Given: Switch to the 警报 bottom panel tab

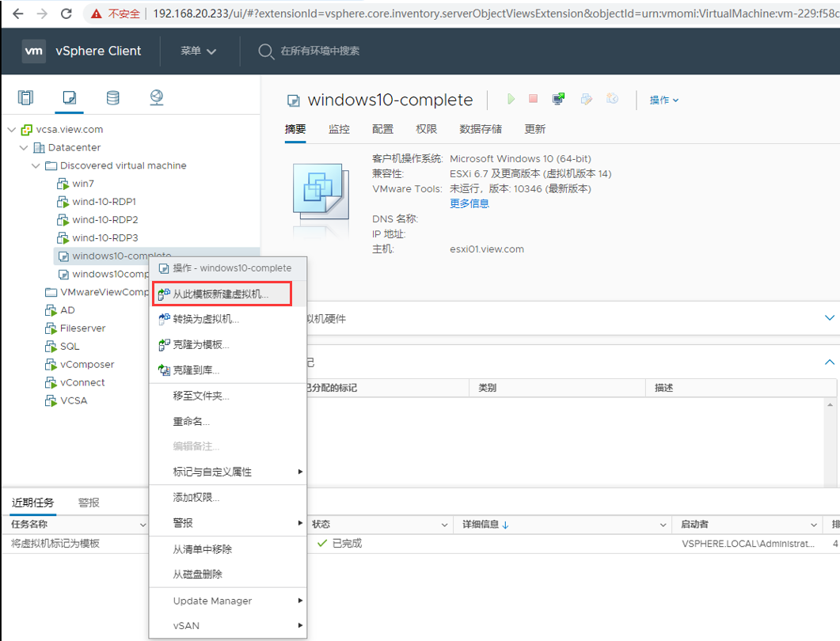Looking at the screenshot, I should [x=89, y=503].
